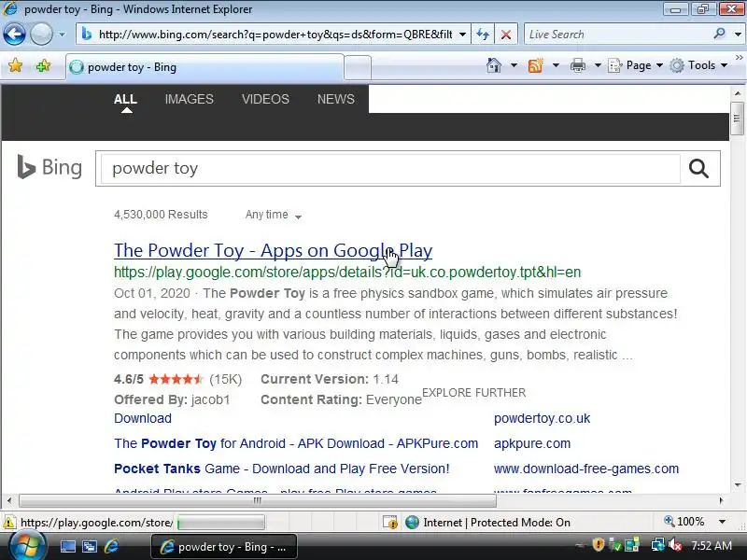Open the www.download-free-games.com link
Viewport: 747px width, 560px height.
coord(586,469)
